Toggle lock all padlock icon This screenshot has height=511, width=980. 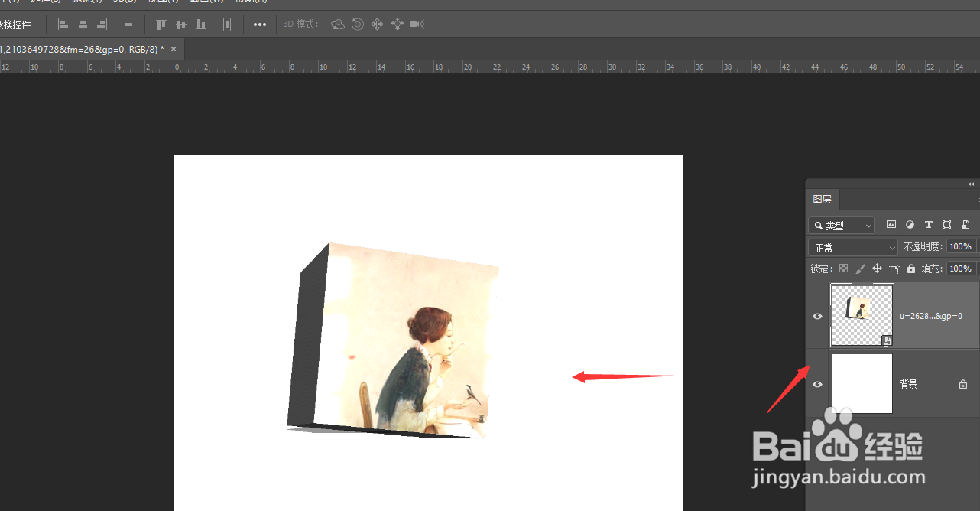click(911, 269)
